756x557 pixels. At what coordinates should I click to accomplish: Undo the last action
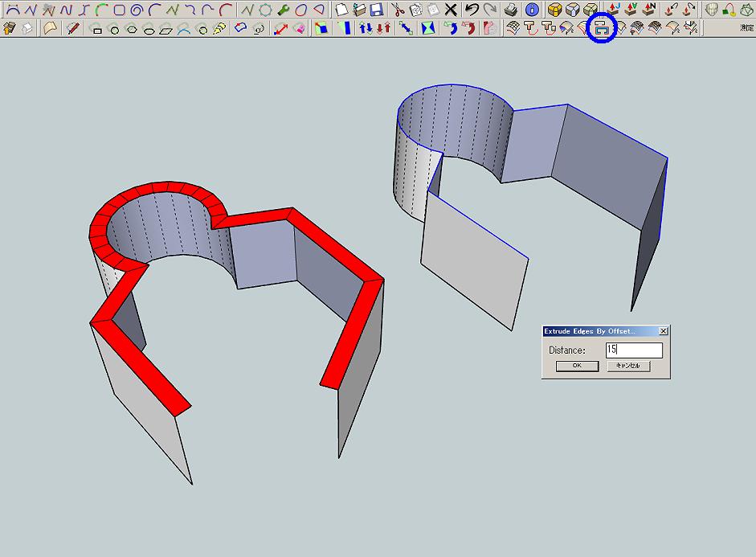[x=472, y=9]
